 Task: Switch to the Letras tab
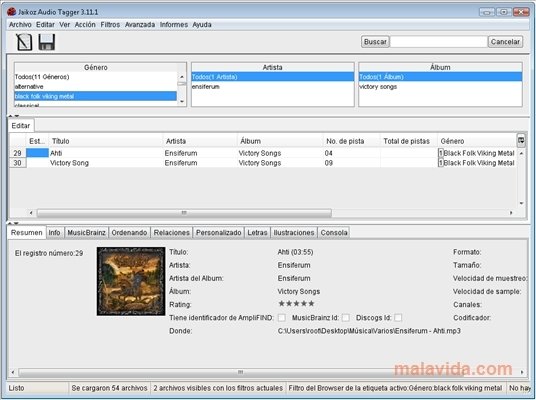click(x=257, y=232)
